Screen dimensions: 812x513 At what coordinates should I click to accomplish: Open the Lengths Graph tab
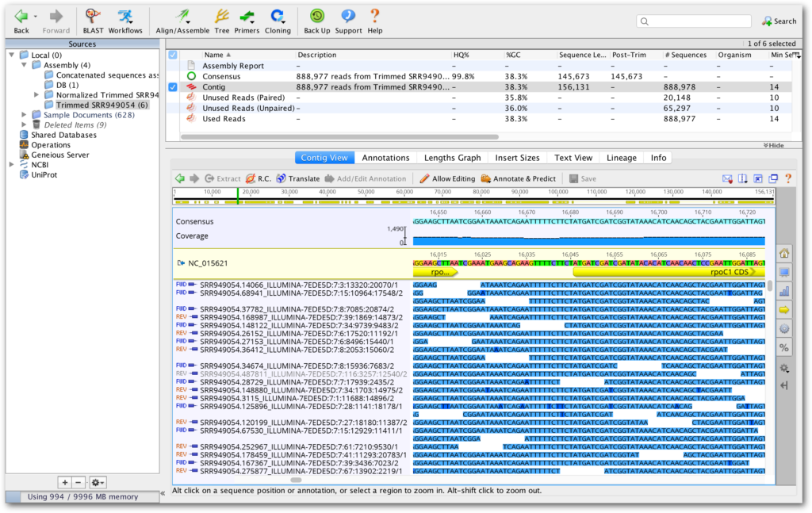451,157
